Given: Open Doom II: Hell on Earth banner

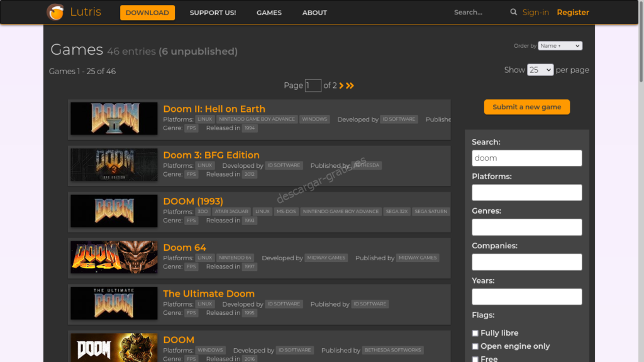Looking at the screenshot, I should coord(114,119).
